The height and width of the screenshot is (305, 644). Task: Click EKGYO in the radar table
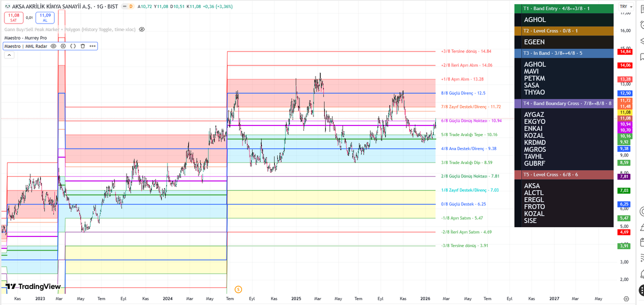(535, 122)
